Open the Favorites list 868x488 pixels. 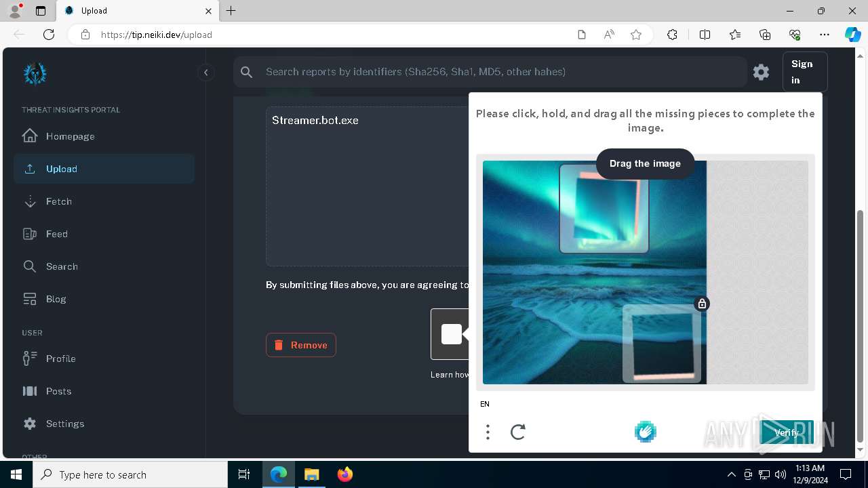(735, 35)
